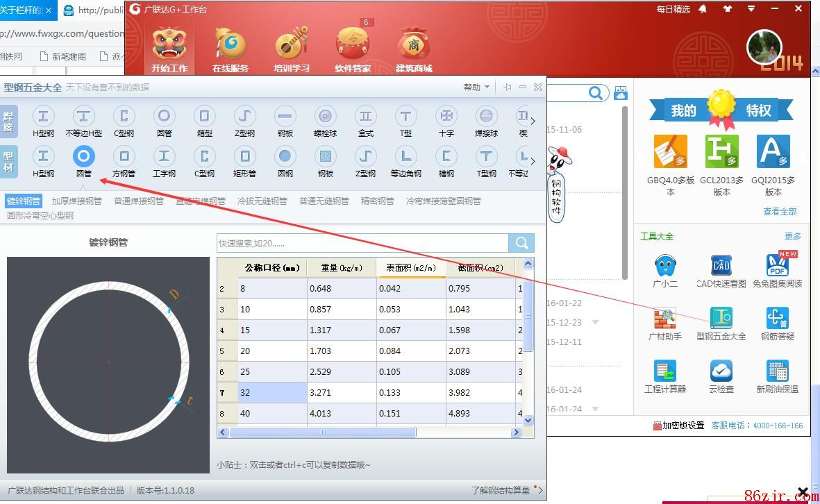The image size is (820, 504).
Task: Expand more 型材 section types arrow
Action: click(533, 160)
